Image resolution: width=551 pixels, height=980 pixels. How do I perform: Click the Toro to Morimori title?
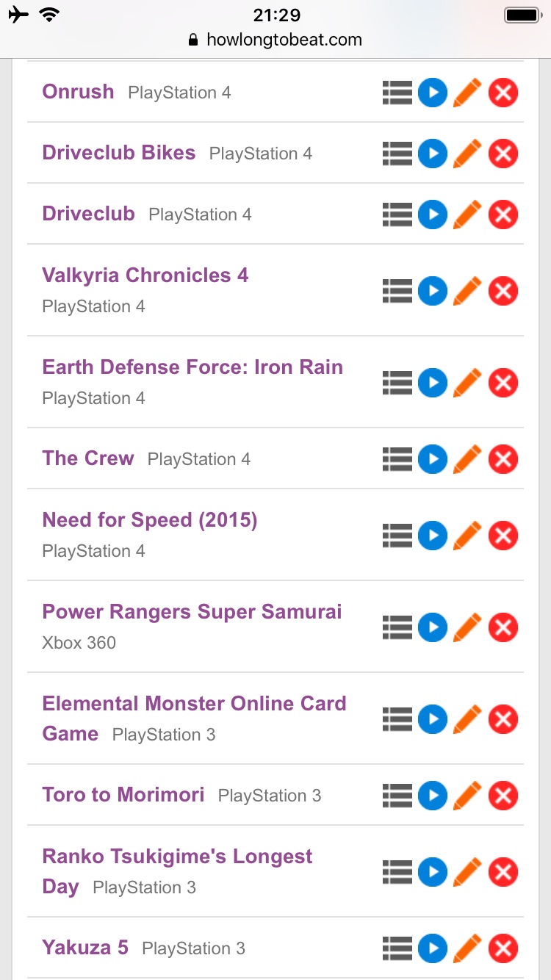123,795
